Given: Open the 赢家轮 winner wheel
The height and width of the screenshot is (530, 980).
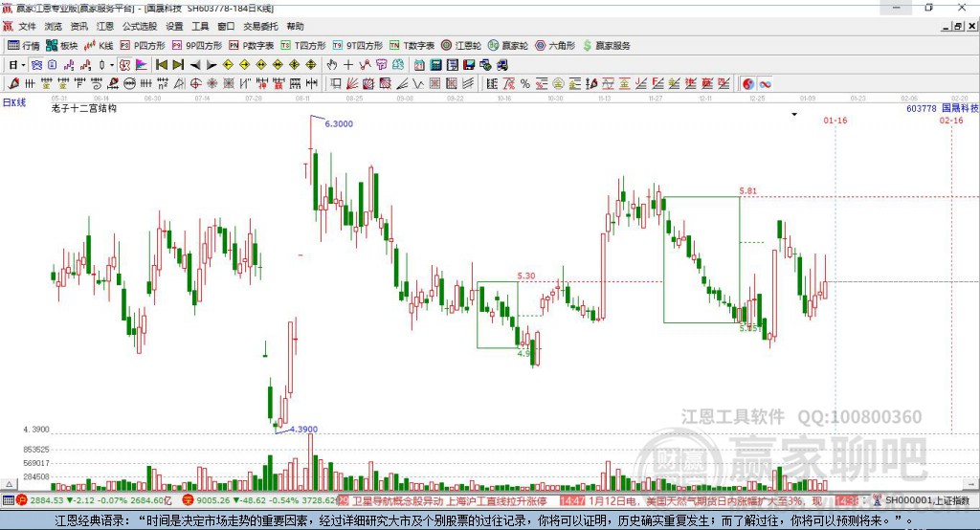Looking at the screenshot, I should [x=508, y=46].
